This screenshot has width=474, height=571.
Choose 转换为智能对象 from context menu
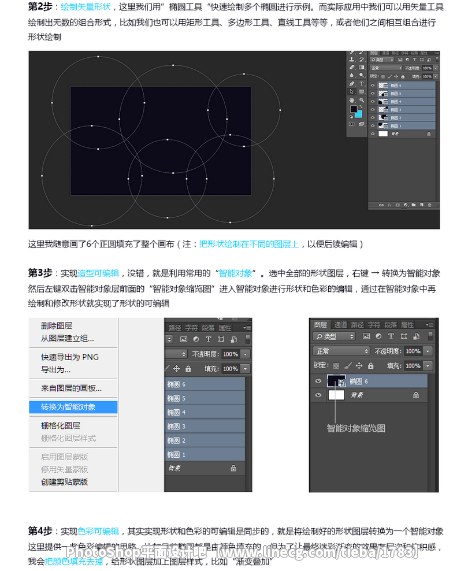[x=73, y=407]
